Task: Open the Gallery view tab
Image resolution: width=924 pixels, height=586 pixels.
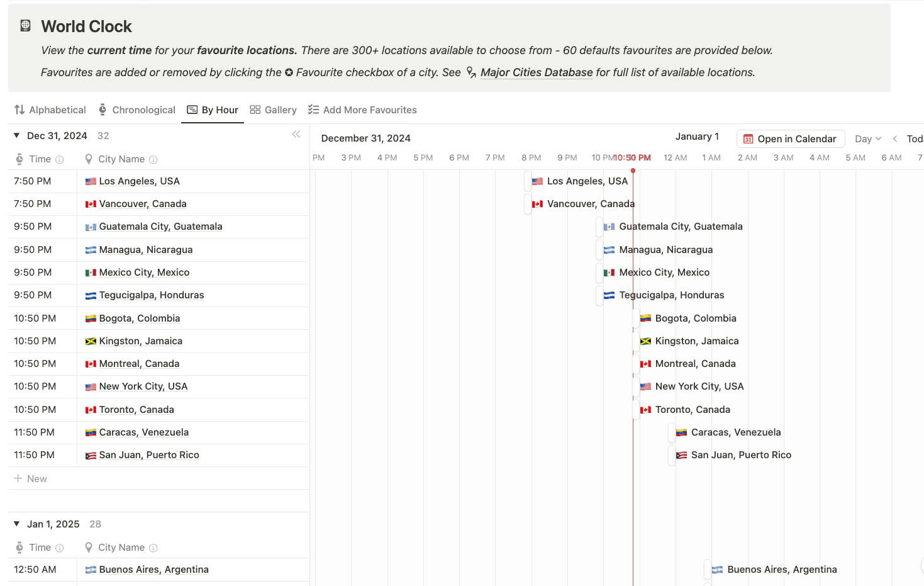Action: tap(273, 110)
